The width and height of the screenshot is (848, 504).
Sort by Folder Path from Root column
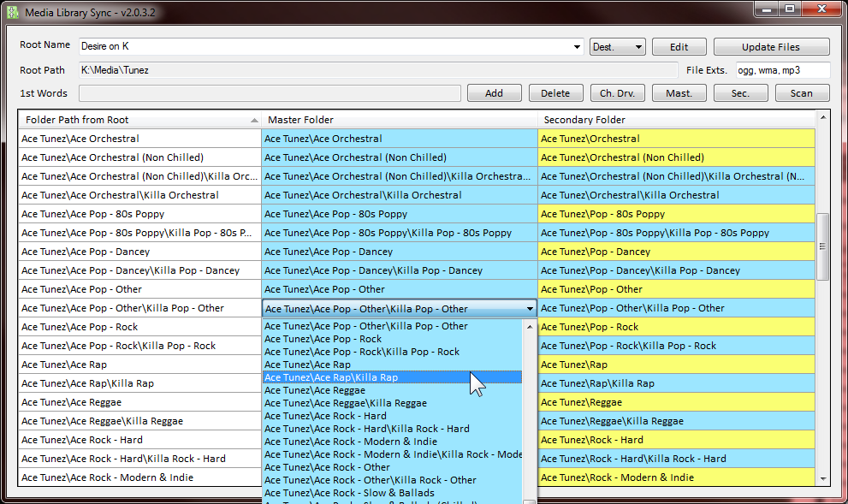(x=140, y=120)
